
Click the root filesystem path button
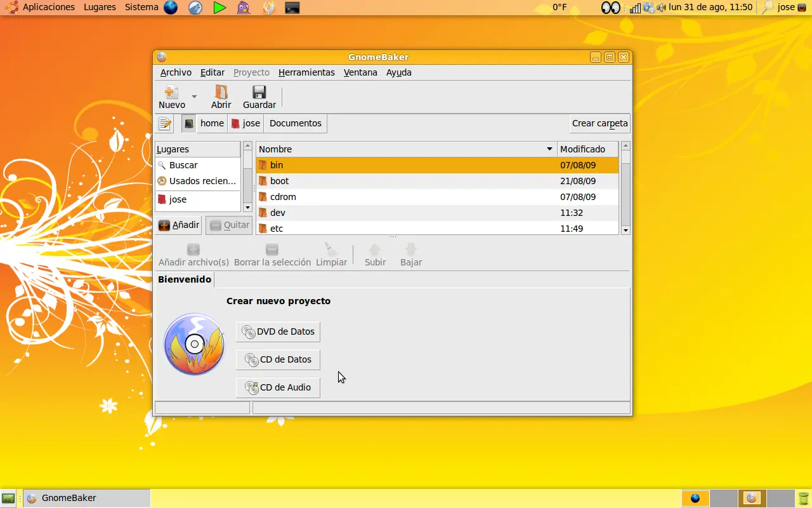tap(188, 124)
